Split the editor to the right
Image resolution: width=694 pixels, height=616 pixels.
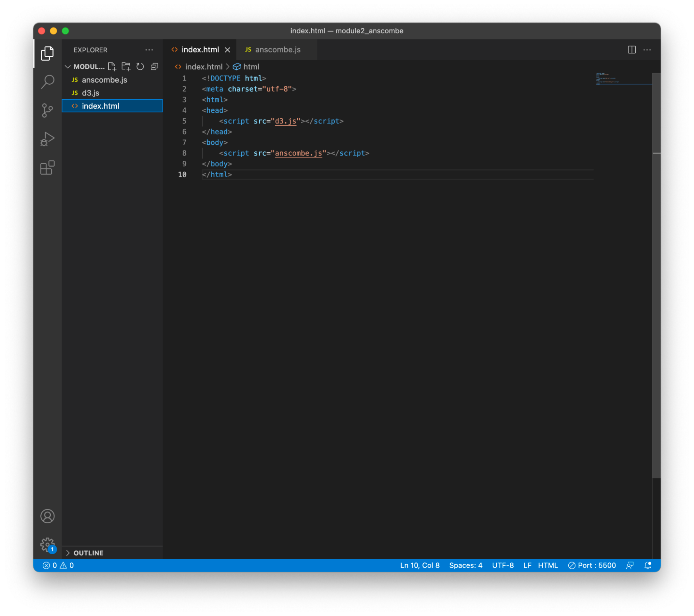click(x=632, y=50)
